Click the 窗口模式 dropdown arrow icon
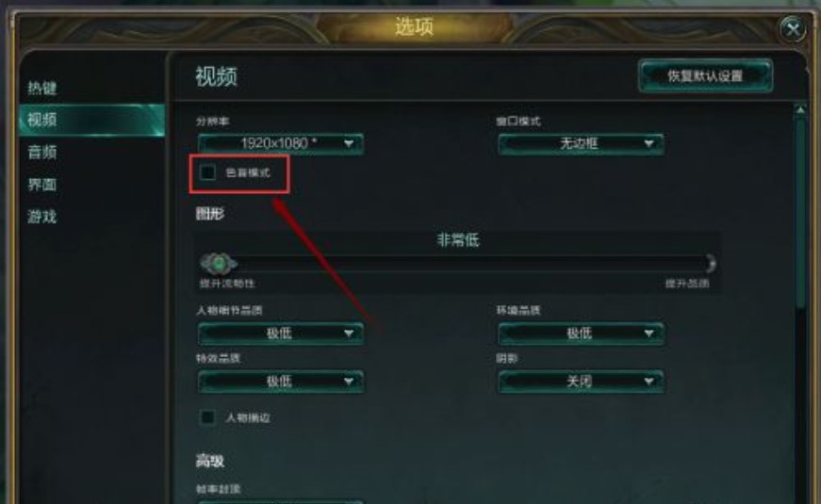821x504 pixels. (649, 143)
